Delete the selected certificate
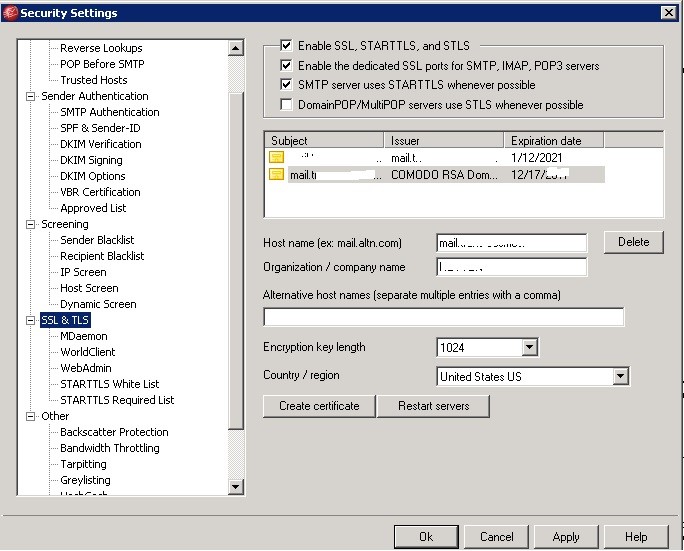The image size is (684, 551). (632, 242)
